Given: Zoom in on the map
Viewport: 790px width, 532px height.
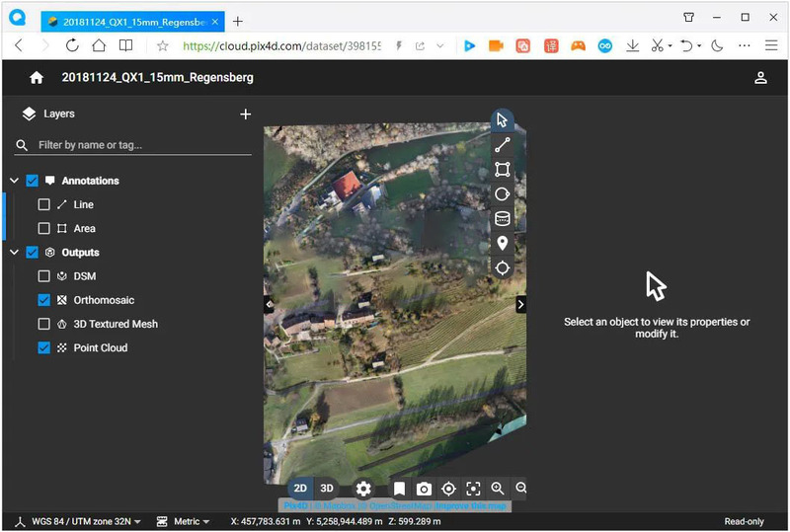Looking at the screenshot, I should pos(498,489).
